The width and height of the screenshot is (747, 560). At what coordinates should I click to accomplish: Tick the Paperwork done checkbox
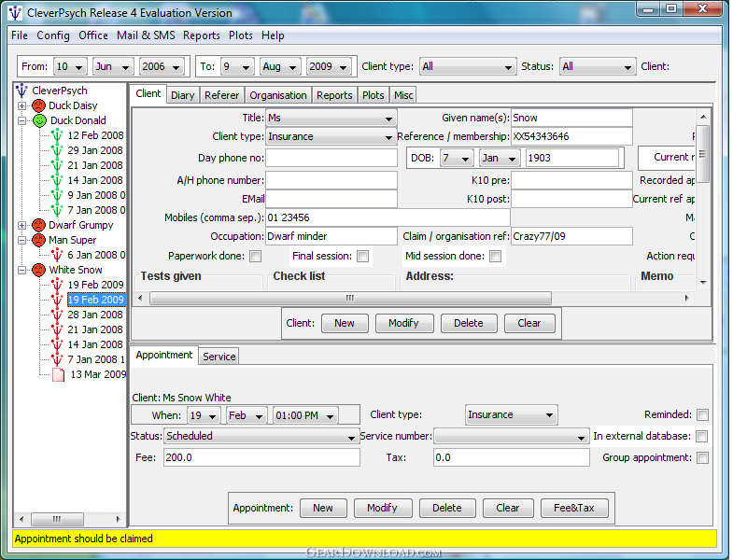coord(256,256)
